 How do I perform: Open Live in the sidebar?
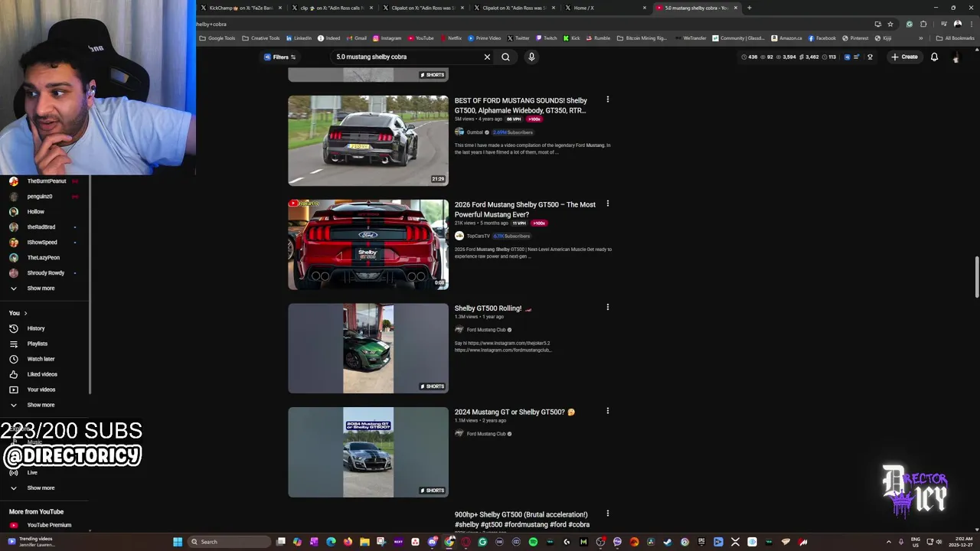(x=32, y=472)
